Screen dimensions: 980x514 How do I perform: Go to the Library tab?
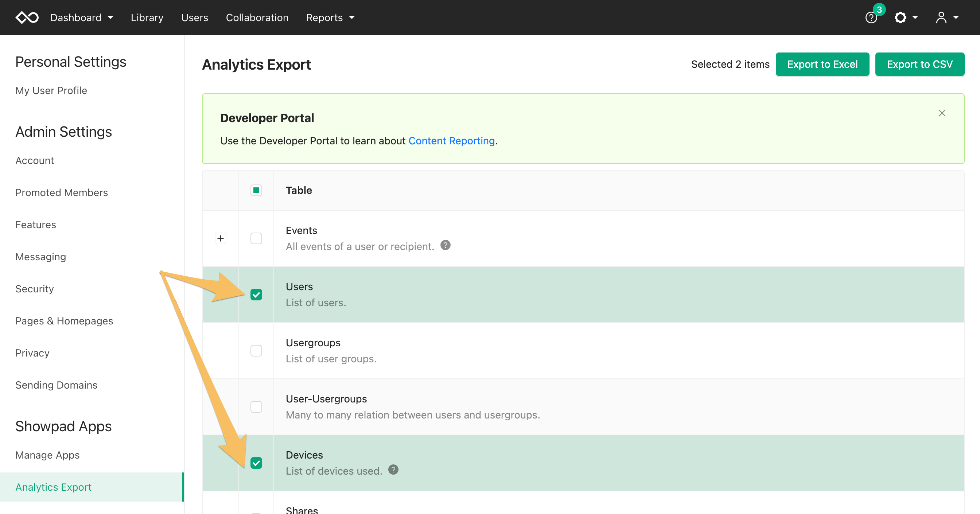(147, 17)
